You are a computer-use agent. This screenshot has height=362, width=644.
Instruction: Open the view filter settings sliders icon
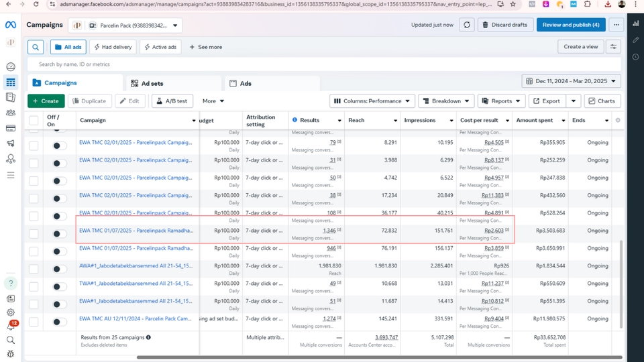pyautogui.click(x=613, y=47)
